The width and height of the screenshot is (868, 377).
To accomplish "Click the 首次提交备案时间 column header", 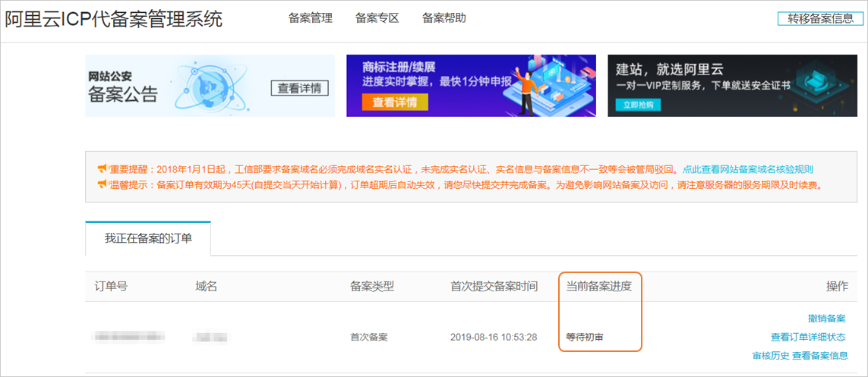I will tap(494, 286).
